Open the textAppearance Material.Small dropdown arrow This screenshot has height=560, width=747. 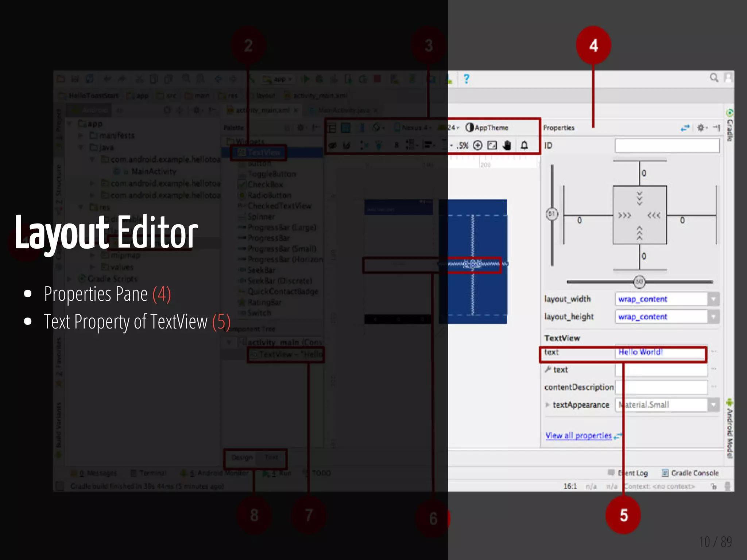(x=713, y=405)
